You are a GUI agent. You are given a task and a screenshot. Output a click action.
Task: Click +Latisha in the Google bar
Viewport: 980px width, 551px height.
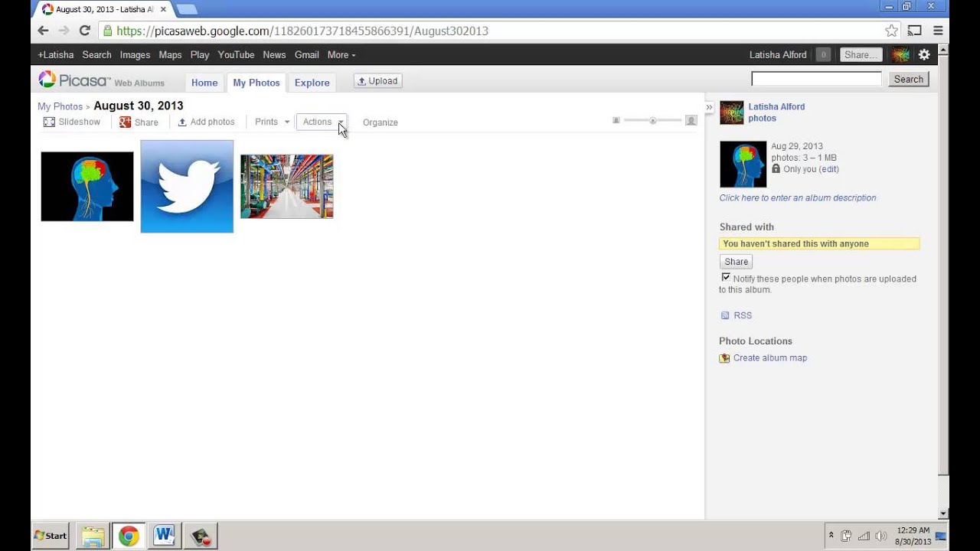point(56,54)
